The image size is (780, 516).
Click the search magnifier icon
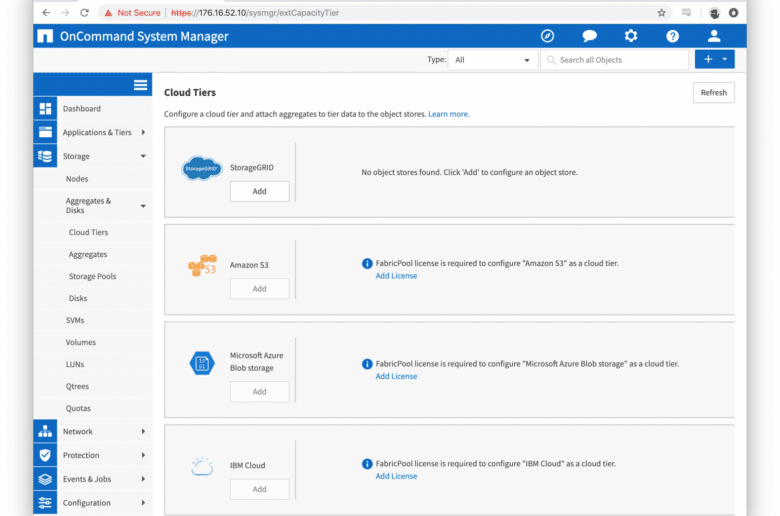point(551,60)
